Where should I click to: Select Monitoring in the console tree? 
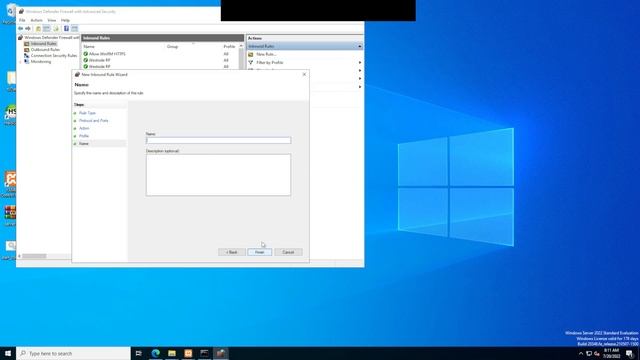click(41, 62)
